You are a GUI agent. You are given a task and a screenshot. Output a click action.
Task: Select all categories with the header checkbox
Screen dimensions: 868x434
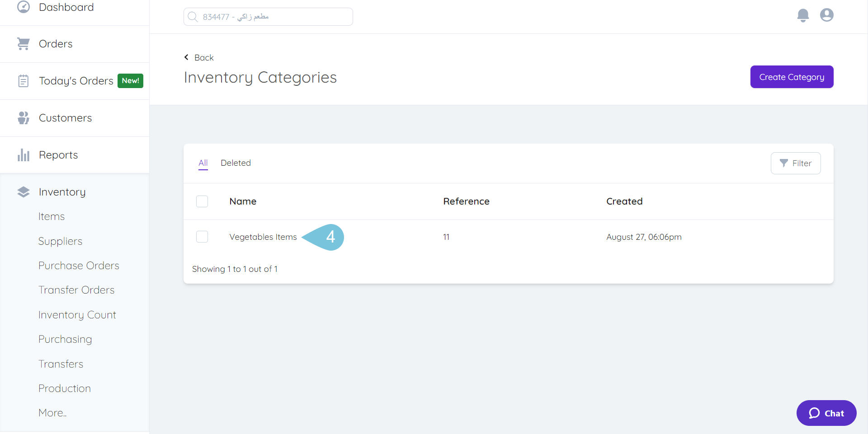point(202,201)
